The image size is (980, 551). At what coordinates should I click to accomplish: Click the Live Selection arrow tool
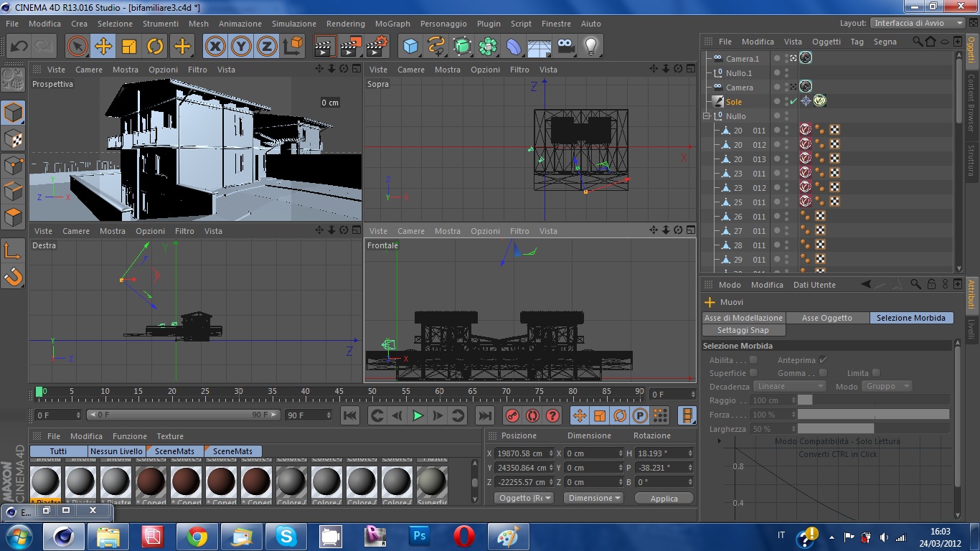[77, 47]
